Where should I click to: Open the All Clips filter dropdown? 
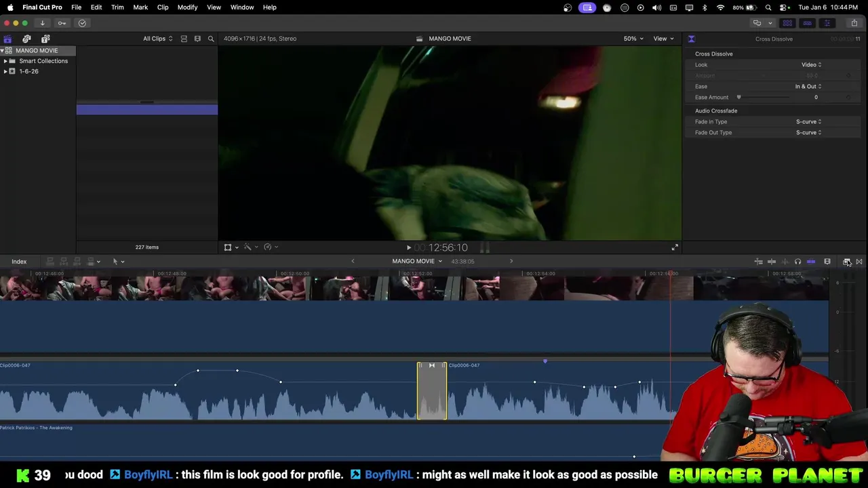pos(157,39)
